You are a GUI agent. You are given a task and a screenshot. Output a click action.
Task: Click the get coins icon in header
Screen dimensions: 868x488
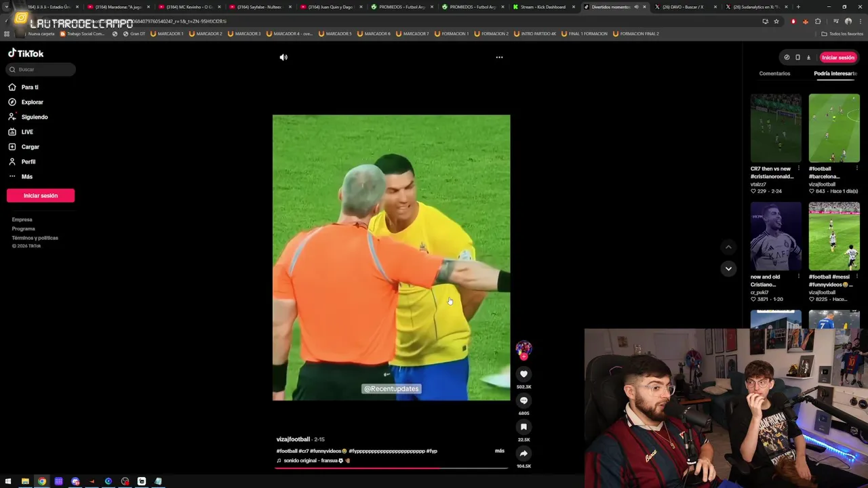(787, 58)
